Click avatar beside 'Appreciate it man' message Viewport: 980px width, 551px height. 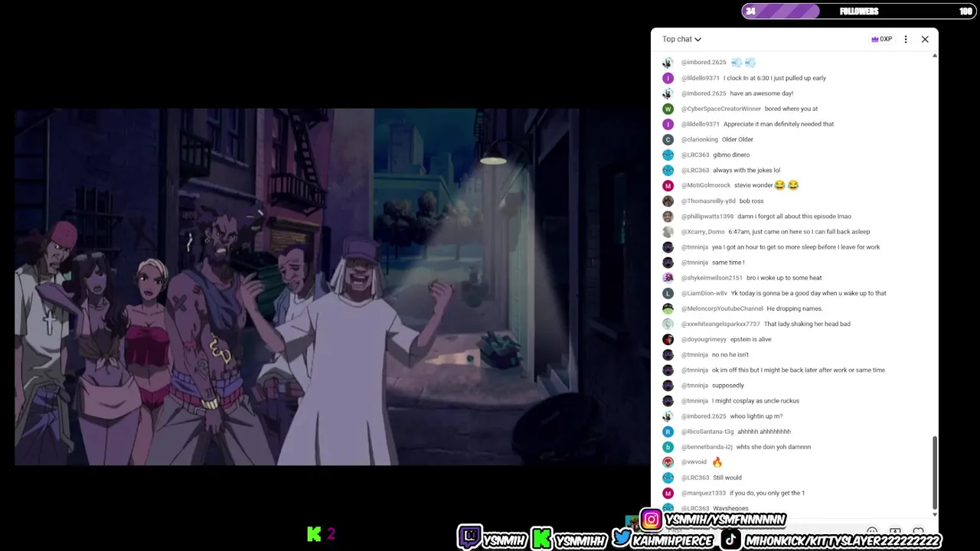click(x=668, y=124)
